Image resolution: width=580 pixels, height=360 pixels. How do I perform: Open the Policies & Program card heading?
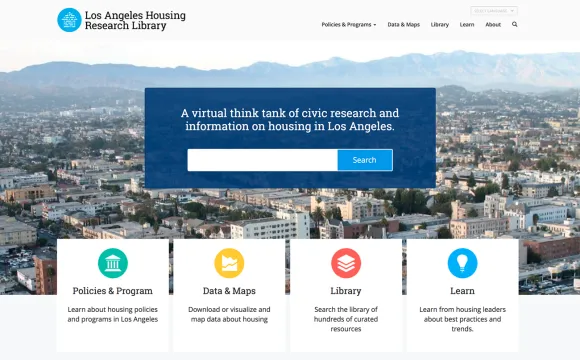(113, 291)
